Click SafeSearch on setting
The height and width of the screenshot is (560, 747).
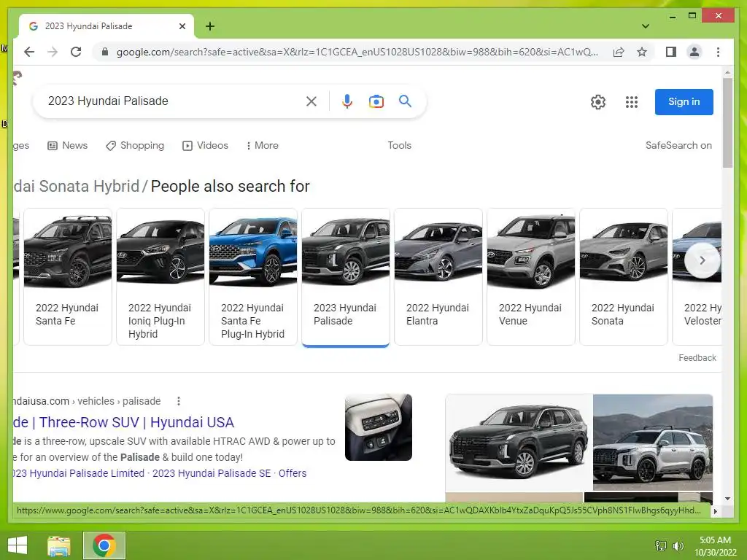pos(678,146)
